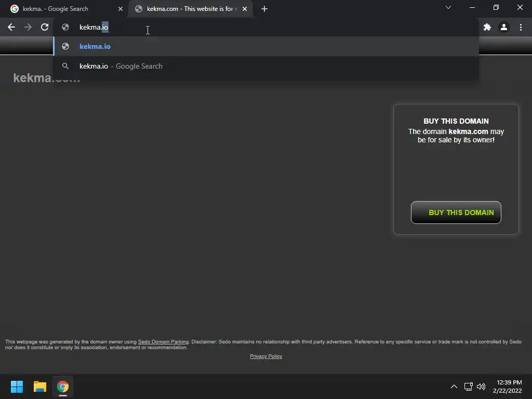The width and height of the screenshot is (532, 399).
Task: Open the Chrome profile avatar icon
Action: (504, 27)
